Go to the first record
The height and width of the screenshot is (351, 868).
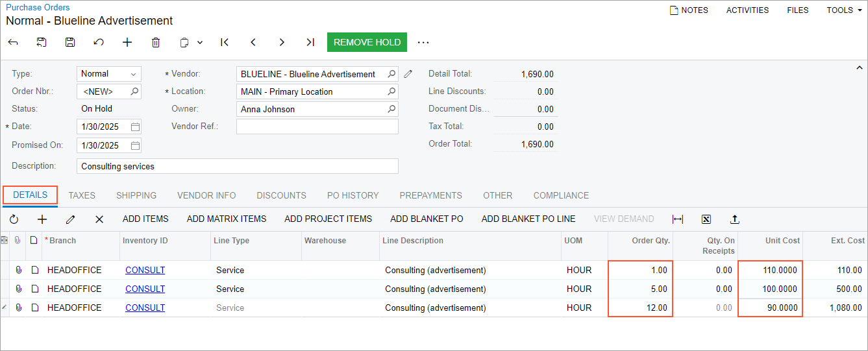pos(225,42)
